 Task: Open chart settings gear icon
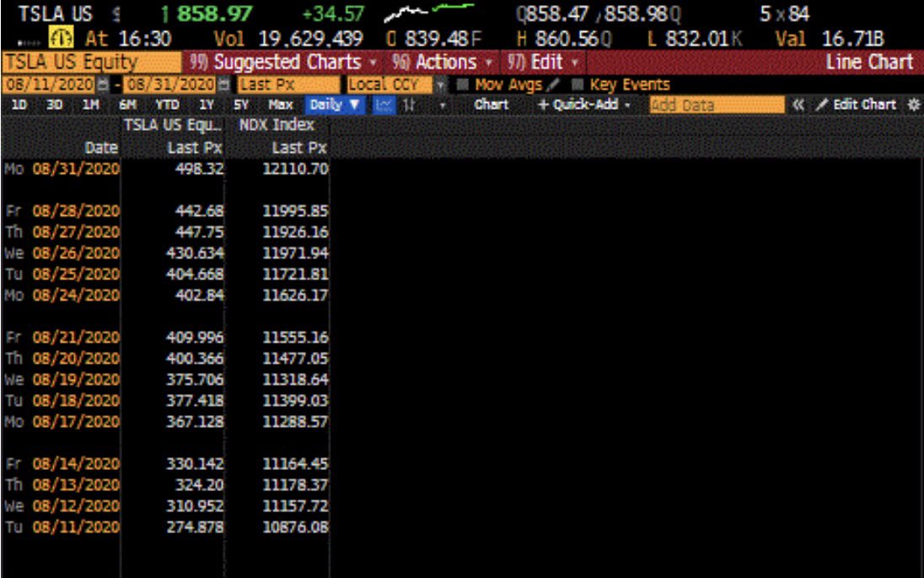point(913,105)
